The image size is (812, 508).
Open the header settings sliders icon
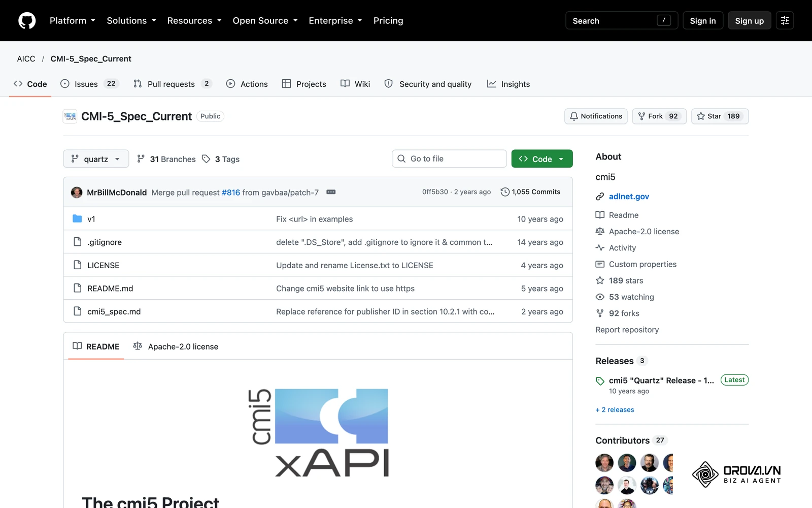(785, 21)
